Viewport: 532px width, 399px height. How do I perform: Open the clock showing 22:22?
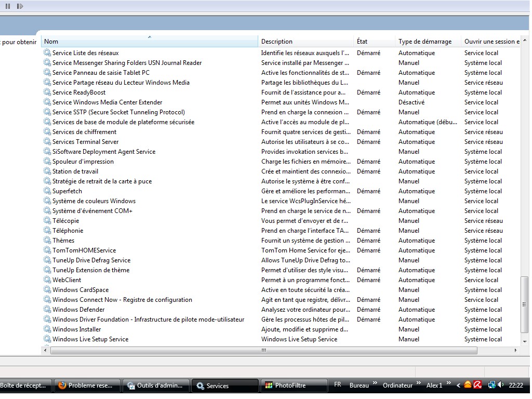pyautogui.click(x=516, y=385)
